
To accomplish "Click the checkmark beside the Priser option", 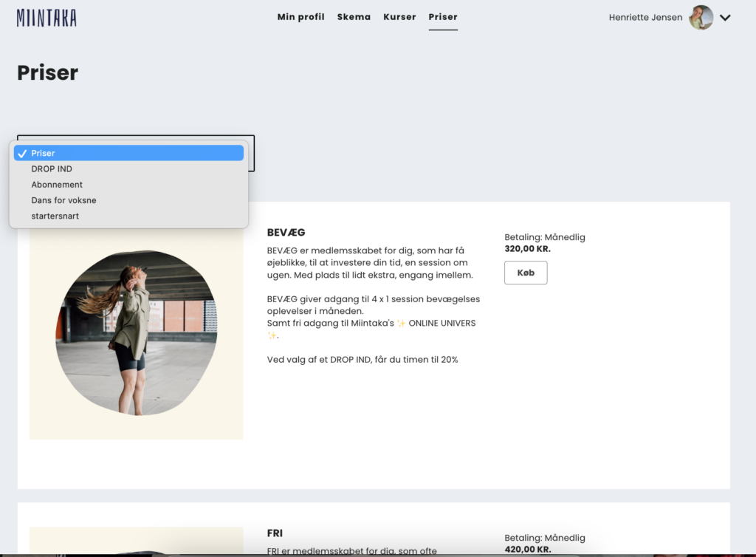I will click(22, 154).
